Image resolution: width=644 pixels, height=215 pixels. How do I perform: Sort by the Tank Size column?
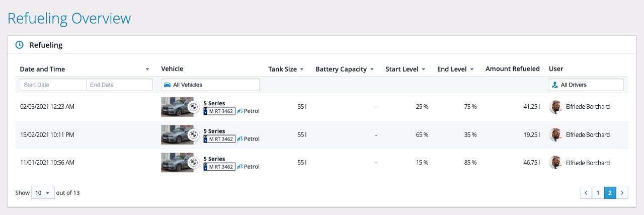pyautogui.click(x=302, y=69)
